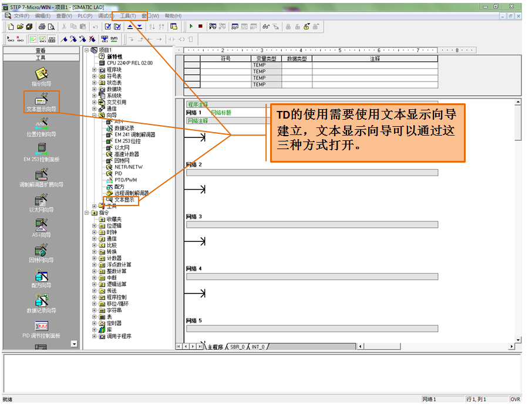Switch to the SBR_0 tab
This screenshot has width=532, height=408.
(x=237, y=346)
